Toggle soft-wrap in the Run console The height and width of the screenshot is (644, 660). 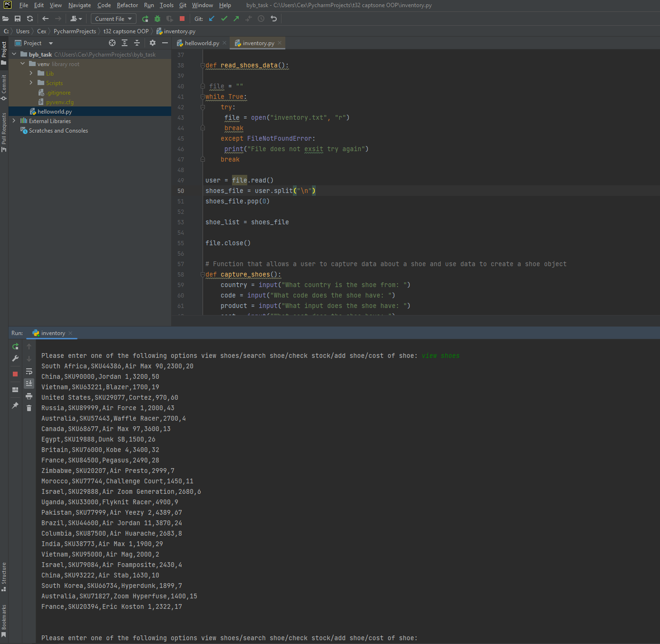(29, 371)
